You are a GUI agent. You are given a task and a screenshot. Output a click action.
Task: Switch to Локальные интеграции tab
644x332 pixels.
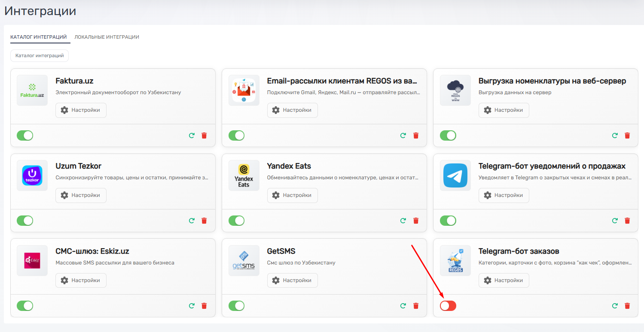point(107,37)
